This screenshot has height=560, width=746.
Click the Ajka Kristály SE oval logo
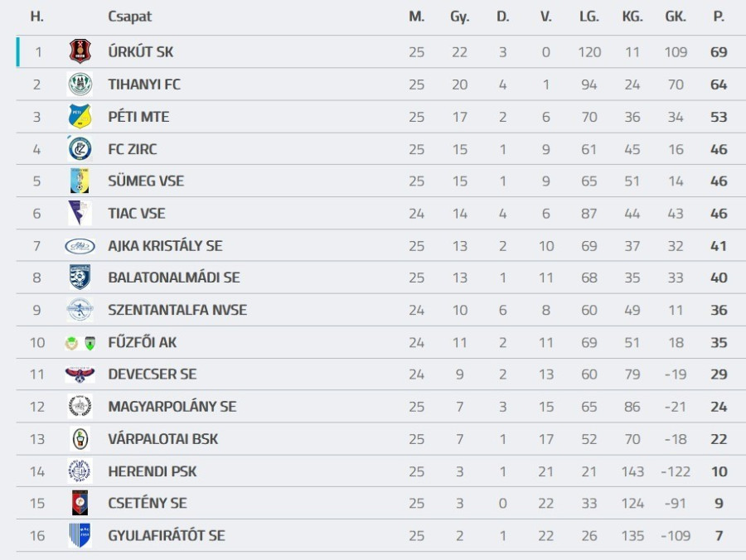point(80,245)
